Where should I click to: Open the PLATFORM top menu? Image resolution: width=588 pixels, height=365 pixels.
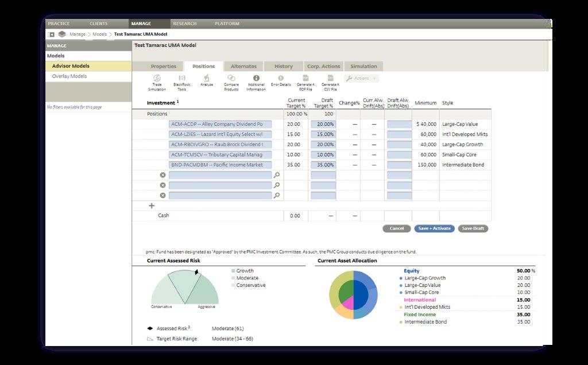[x=227, y=24]
